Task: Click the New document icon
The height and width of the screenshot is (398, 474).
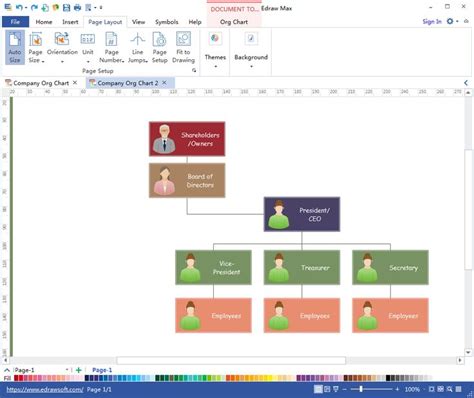Action: (x=45, y=7)
